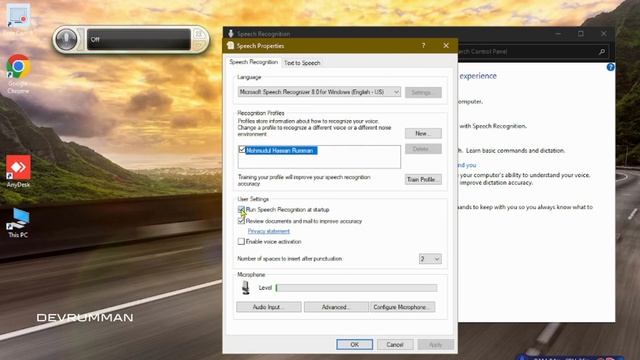Open This PC desktop icon
This screenshot has width=640, height=360.
point(18,223)
